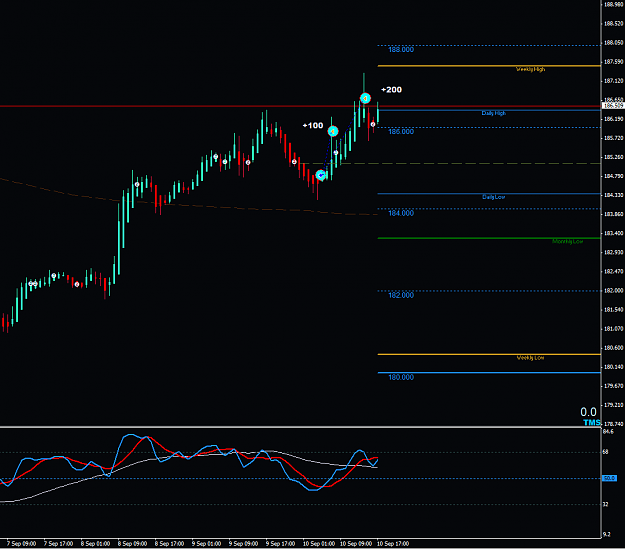Click the 10 Sep 17:00 time label

pyautogui.click(x=393, y=544)
